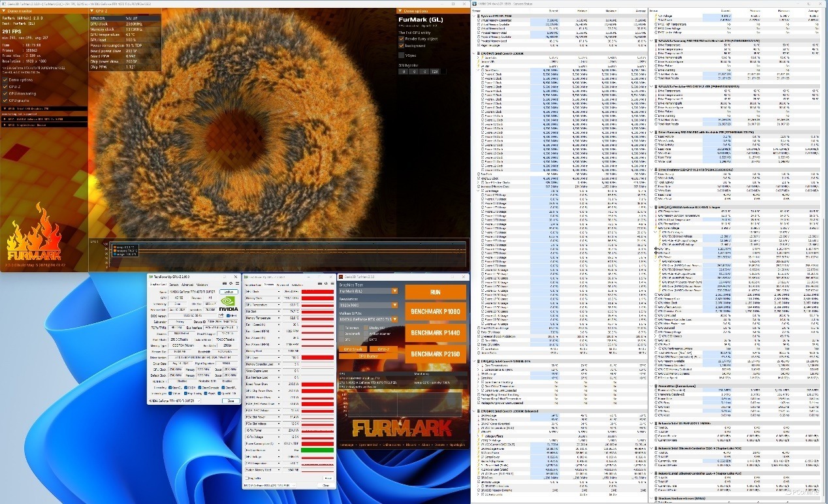Enable the VSync checkbox
Image resolution: width=828 pixels, height=504 pixels.
click(402, 55)
